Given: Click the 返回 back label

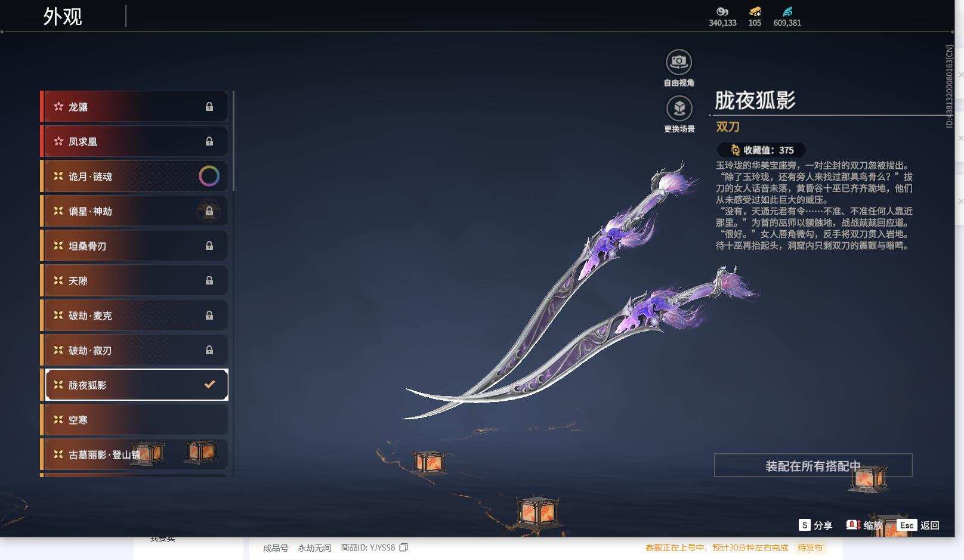Looking at the screenshot, I should pyautogui.click(x=930, y=525).
